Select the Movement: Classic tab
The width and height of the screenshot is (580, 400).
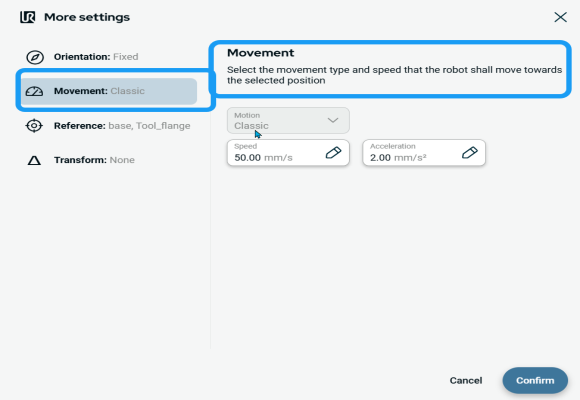coord(109,91)
